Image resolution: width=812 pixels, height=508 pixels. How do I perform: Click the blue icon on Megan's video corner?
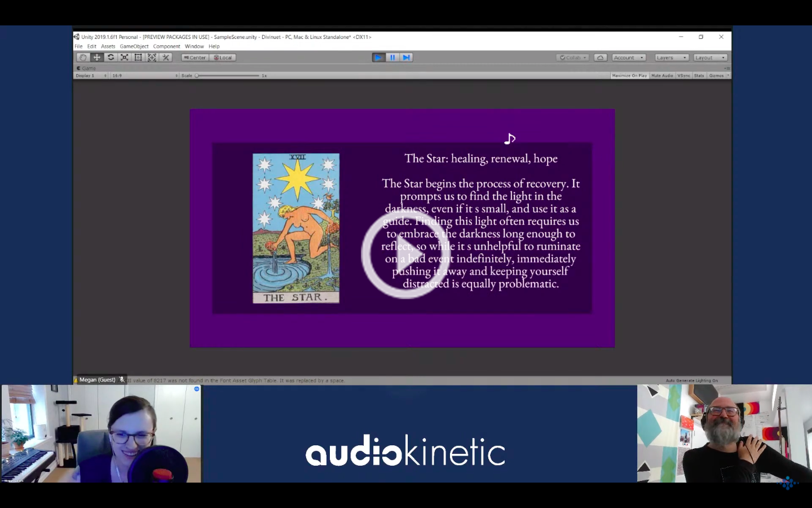[x=196, y=389]
